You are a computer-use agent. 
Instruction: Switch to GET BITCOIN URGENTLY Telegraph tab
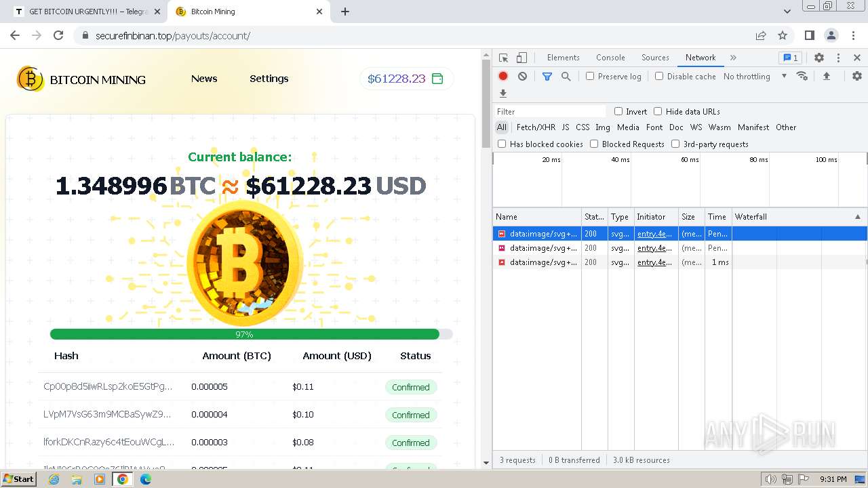tap(88, 12)
